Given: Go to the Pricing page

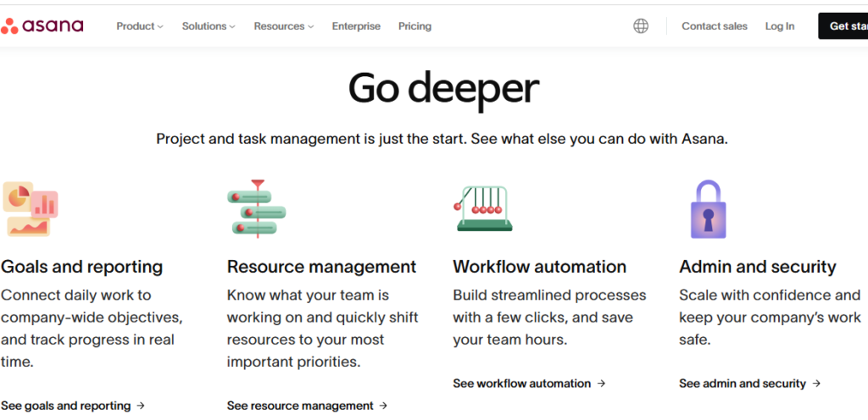Looking at the screenshot, I should tap(415, 26).
